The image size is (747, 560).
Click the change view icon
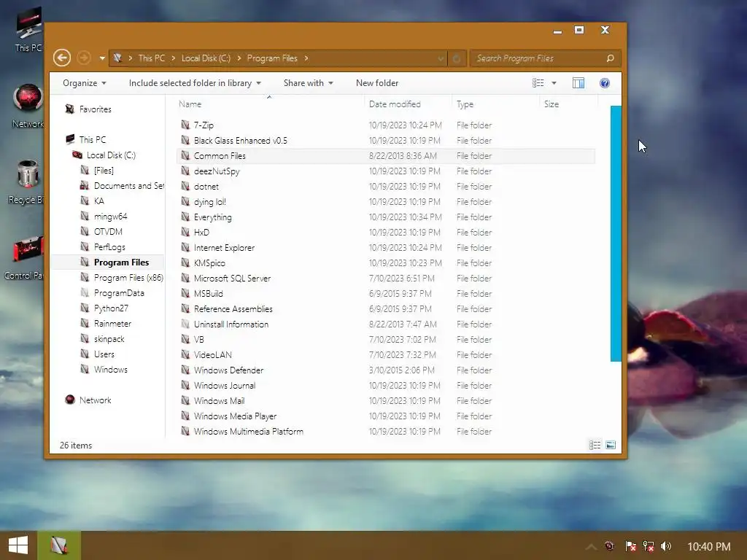tap(538, 83)
